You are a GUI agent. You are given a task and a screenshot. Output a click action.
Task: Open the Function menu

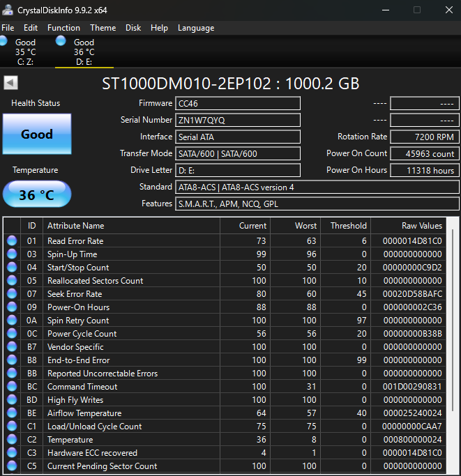[x=63, y=28]
